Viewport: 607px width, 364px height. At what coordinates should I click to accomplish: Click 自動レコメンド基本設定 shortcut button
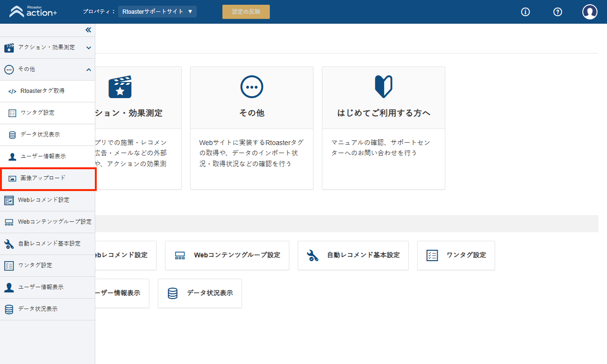pos(353,255)
